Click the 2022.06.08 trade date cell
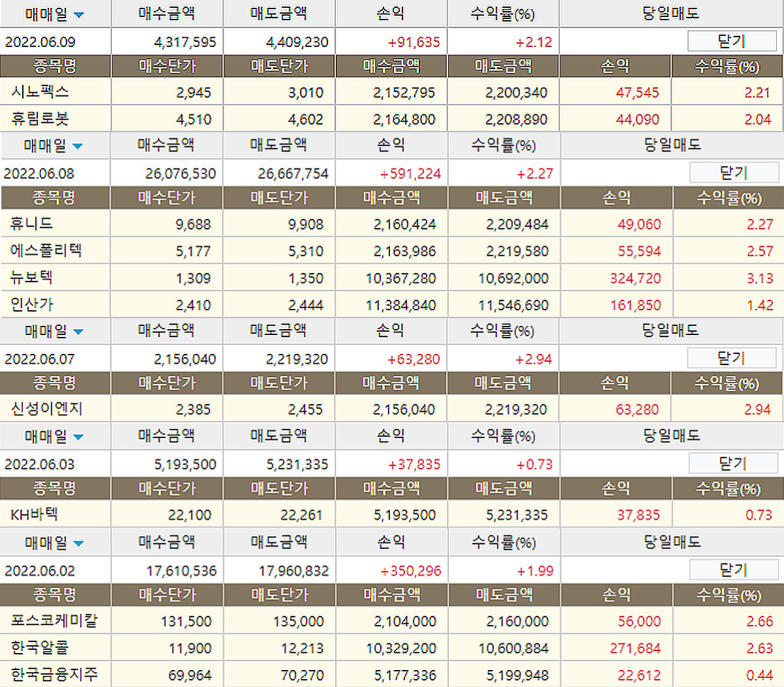The width and height of the screenshot is (784, 687). pyautogui.click(x=39, y=174)
